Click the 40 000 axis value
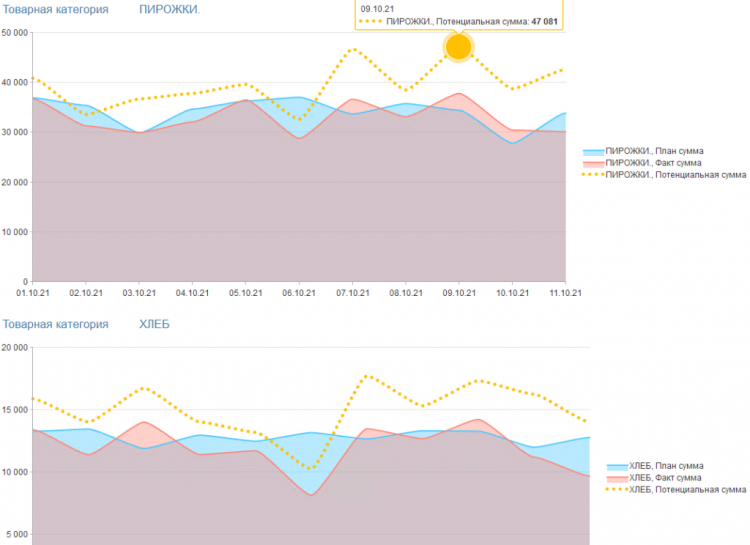The image size is (750, 545). pyautogui.click(x=14, y=83)
